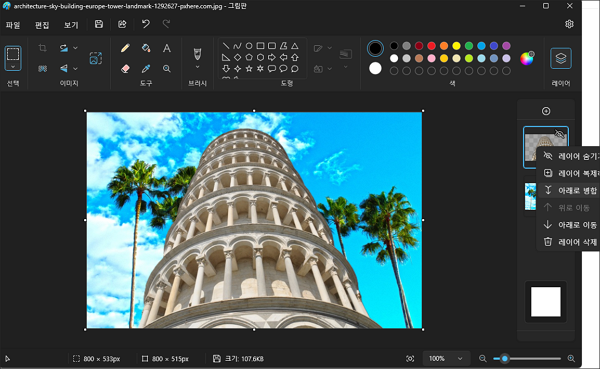Image resolution: width=600 pixels, height=369 pixels.
Task: Pick the hexagon shape
Action: (x=260, y=57)
